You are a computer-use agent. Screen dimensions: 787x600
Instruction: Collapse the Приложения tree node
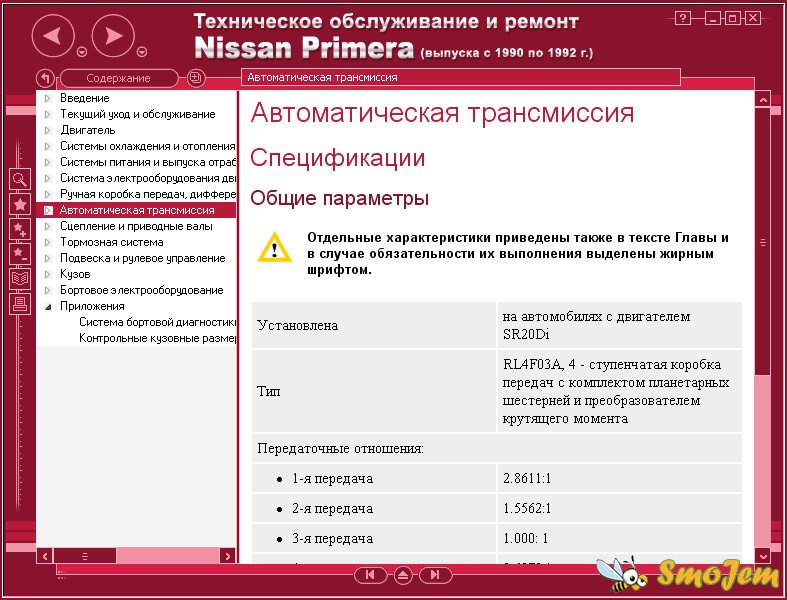[x=48, y=306]
